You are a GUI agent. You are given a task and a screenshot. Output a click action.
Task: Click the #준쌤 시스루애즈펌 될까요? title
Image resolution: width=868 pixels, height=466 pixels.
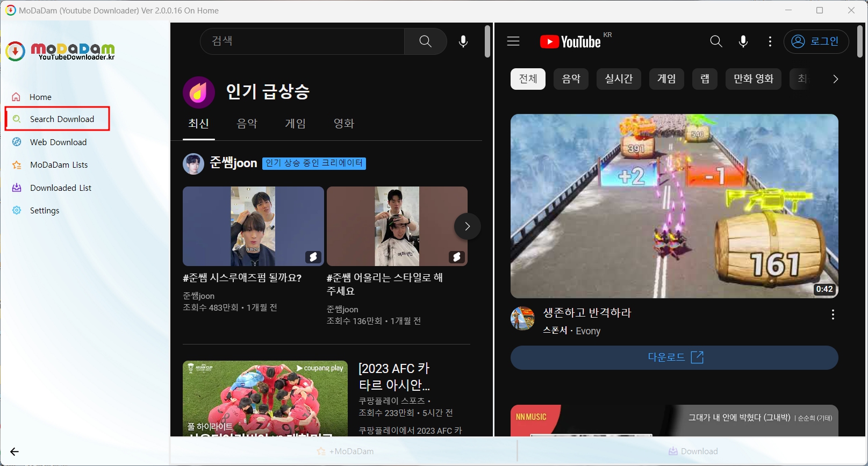tap(242, 278)
